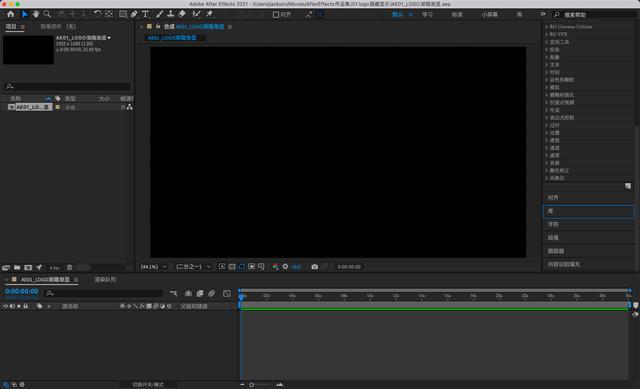640x389 pixels.
Task: Click the toggle switches/modes button below timeline
Action: [x=148, y=385]
